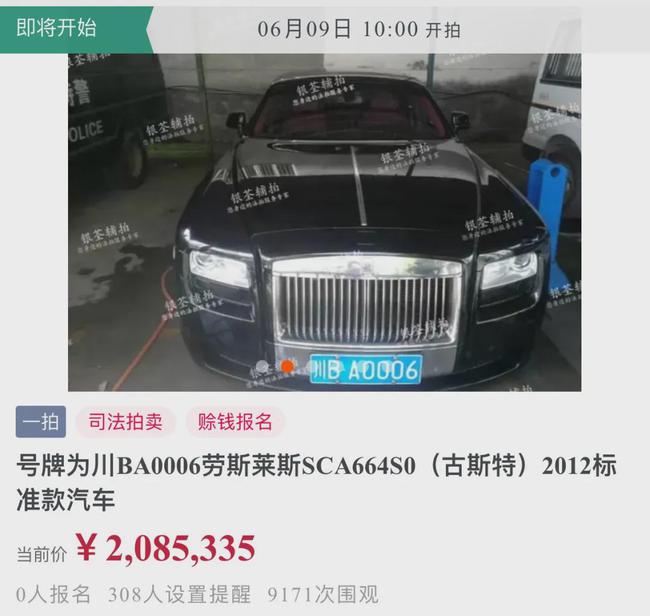Select the 赊钱报名 credit signup tag
Viewport: 650px width, 616px height.
point(235,422)
